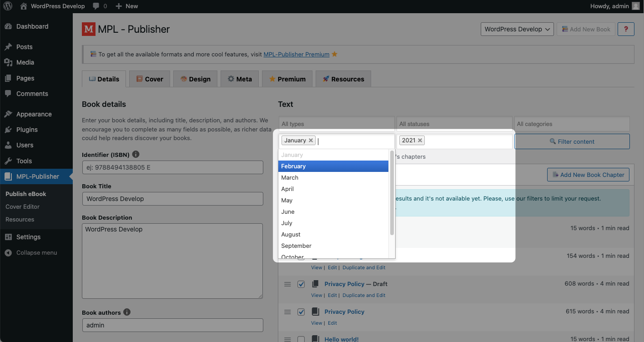
Task: Uncheck the published Privacy Policy checkbox
Action: pos(301,312)
